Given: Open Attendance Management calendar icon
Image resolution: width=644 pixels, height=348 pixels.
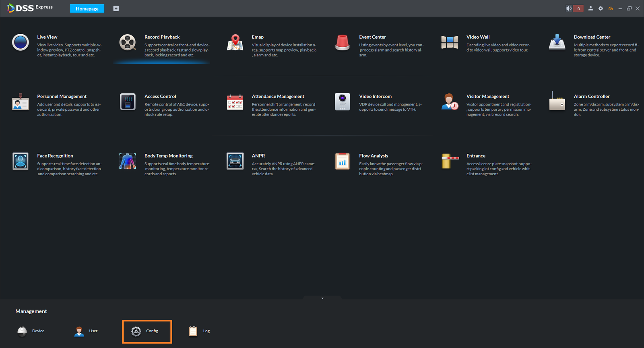Looking at the screenshot, I should tap(235, 102).
